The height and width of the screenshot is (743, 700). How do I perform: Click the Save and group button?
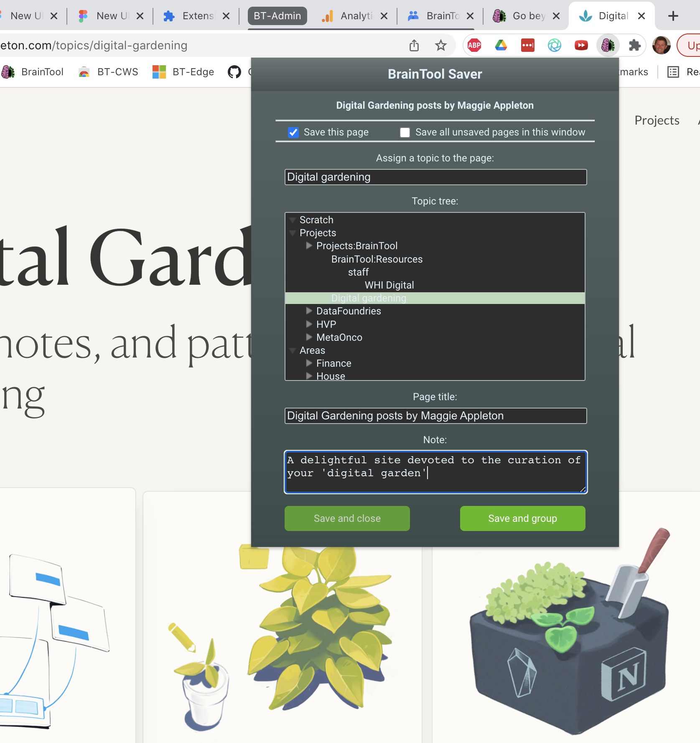pyautogui.click(x=522, y=518)
